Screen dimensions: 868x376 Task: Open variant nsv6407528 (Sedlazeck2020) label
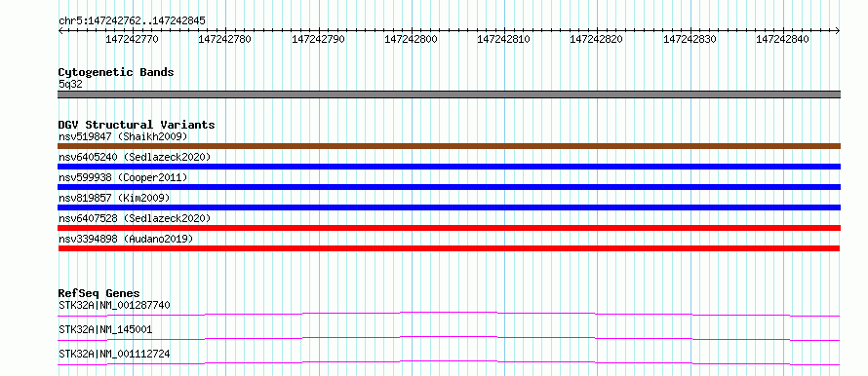tap(135, 218)
